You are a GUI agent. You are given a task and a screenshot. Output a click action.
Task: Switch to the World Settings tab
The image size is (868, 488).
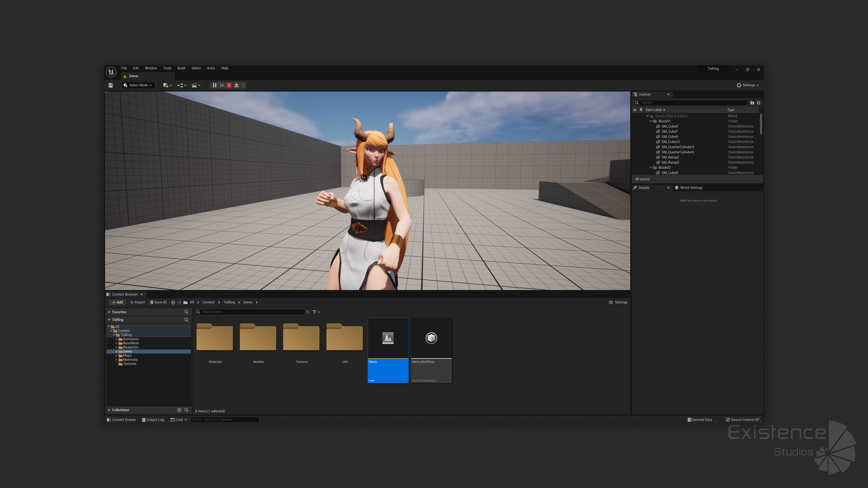click(x=689, y=188)
